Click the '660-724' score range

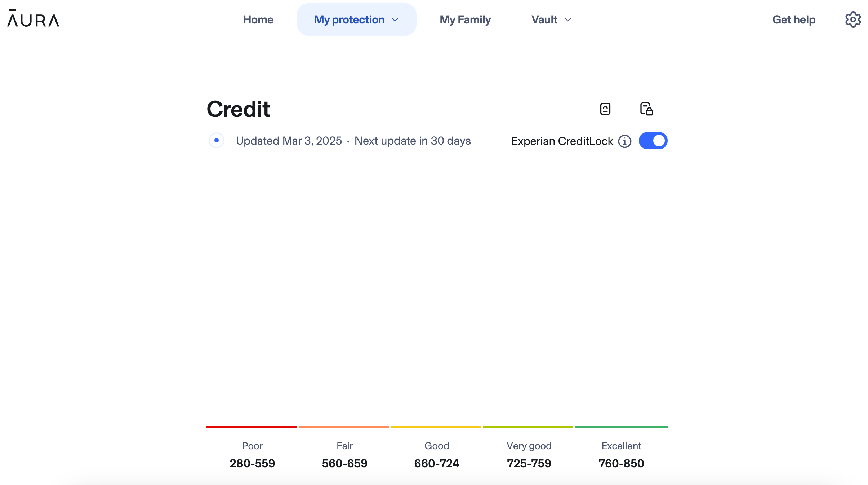(437, 463)
